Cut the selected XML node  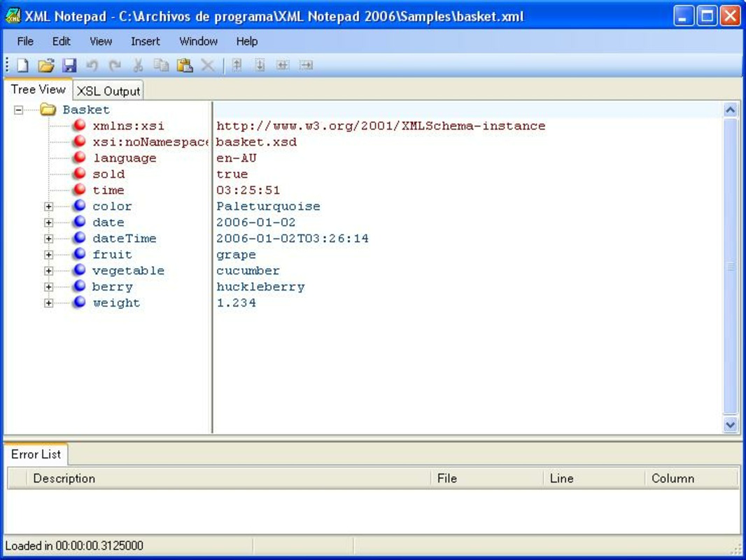[x=137, y=64]
